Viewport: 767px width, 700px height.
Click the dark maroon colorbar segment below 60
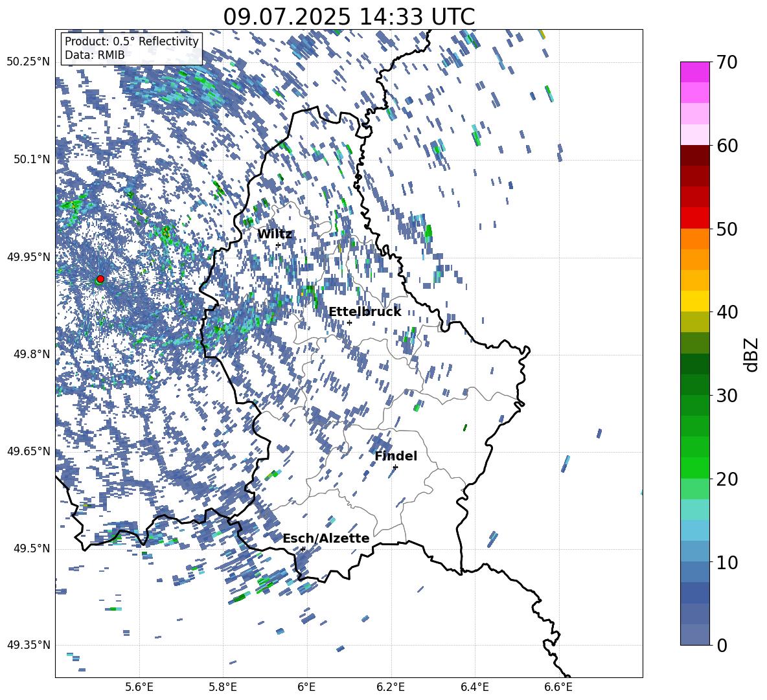click(695, 155)
